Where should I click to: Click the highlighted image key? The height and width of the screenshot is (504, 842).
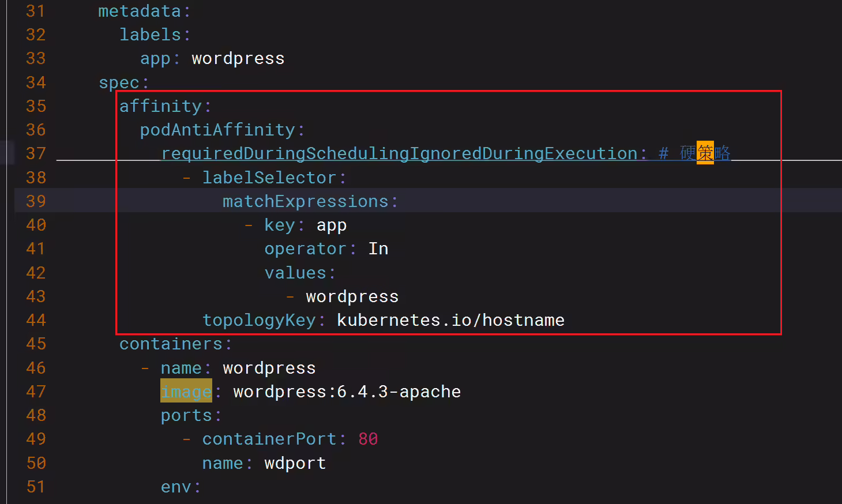click(186, 391)
